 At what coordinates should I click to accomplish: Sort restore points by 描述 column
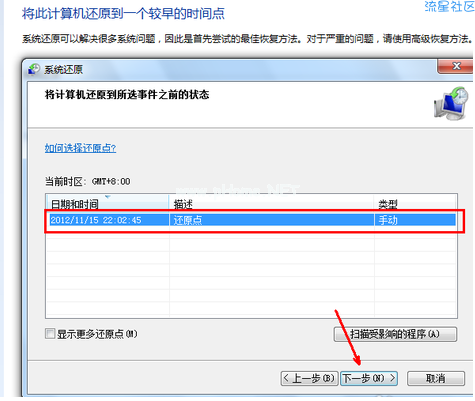pyautogui.click(x=272, y=203)
